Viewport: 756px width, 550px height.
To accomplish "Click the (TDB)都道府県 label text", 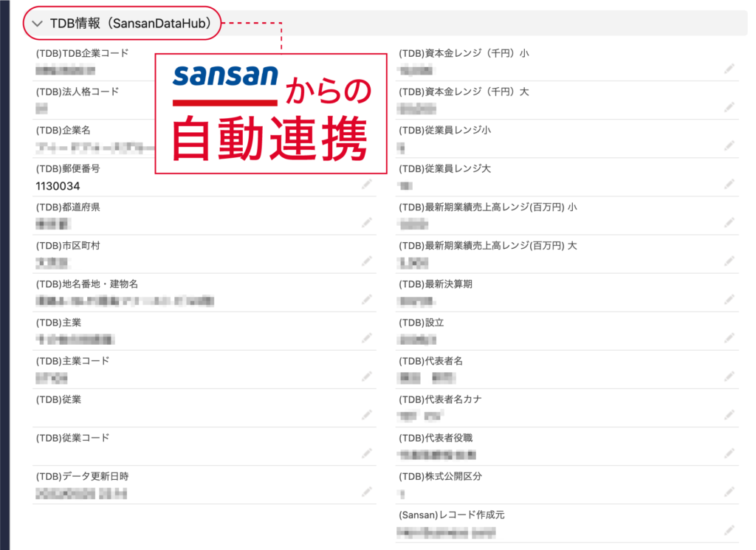I will point(68,207).
